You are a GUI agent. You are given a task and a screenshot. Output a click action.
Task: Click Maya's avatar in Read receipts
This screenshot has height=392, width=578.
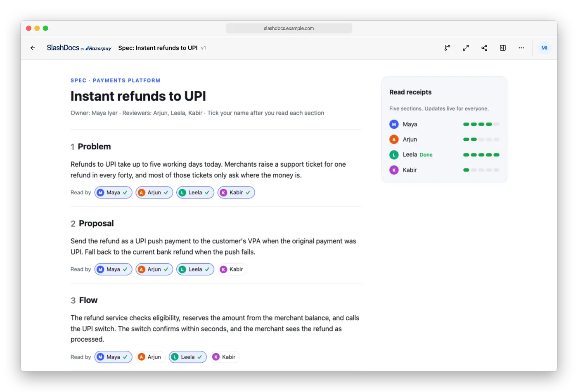tap(394, 124)
